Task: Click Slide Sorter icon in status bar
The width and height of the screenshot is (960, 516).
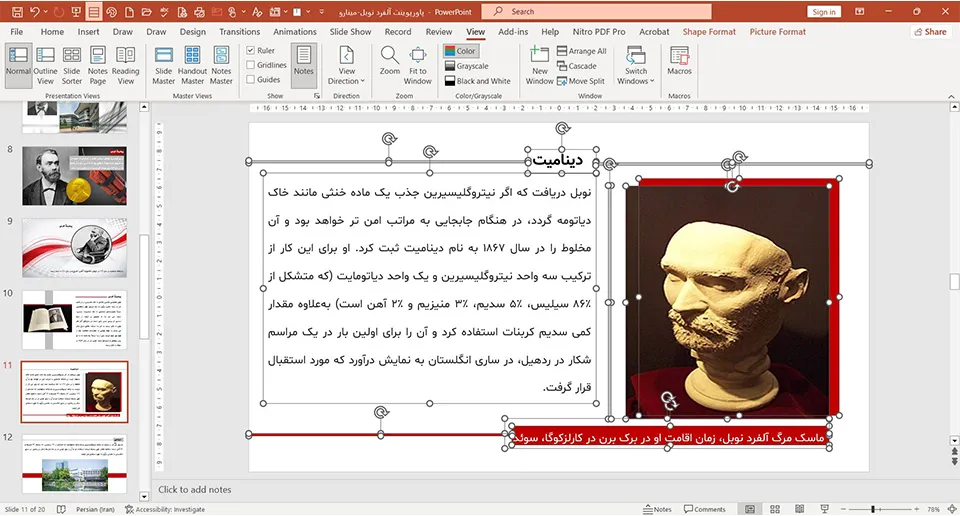Action: click(774, 509)
